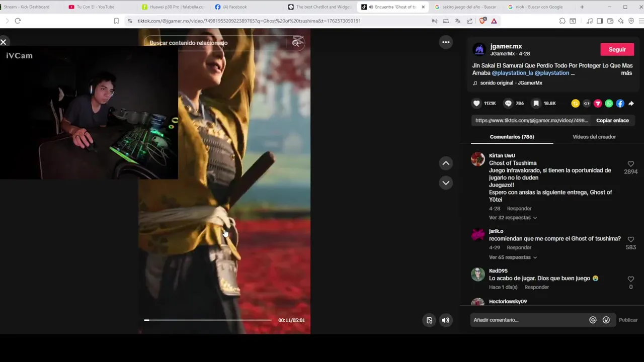
Task: Reload the page with the refresh icon
Action: (18, 21)
